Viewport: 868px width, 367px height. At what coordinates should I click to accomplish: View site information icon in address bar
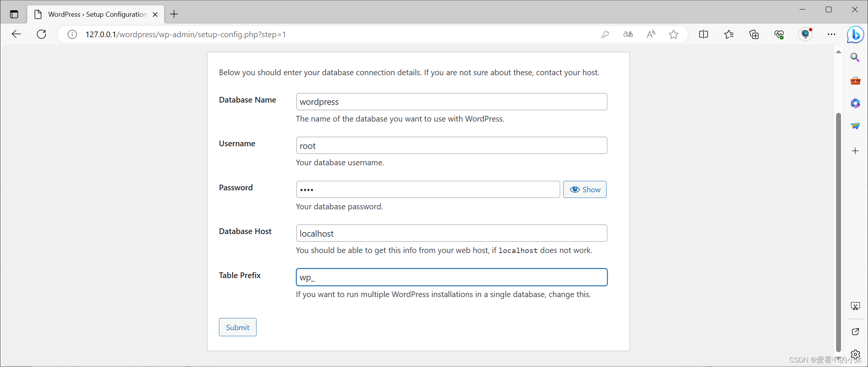(x=72, y=35)
